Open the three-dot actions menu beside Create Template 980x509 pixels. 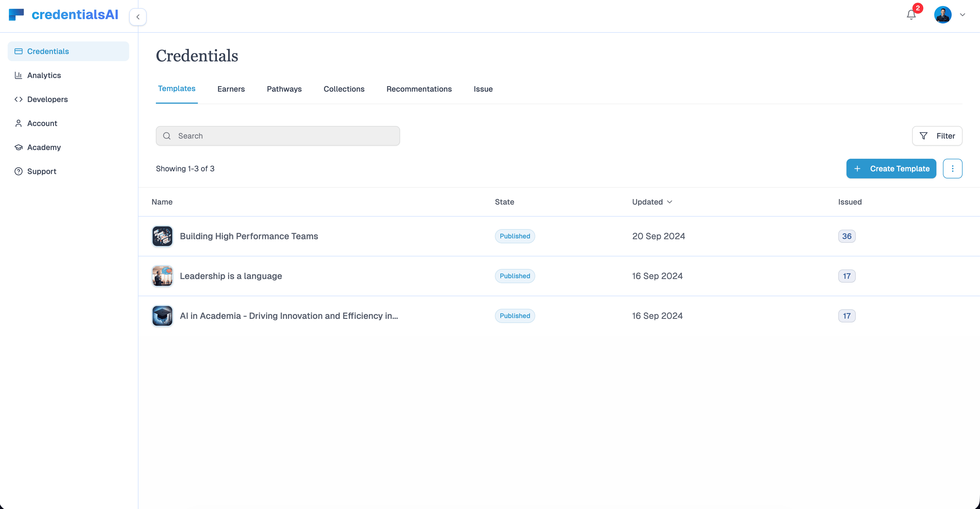[x=952, y=168]
